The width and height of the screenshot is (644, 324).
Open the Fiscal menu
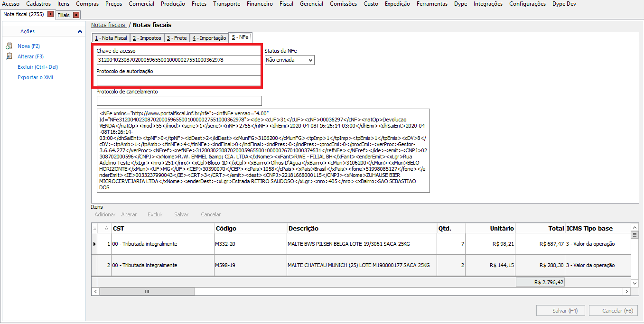(286, 4)
